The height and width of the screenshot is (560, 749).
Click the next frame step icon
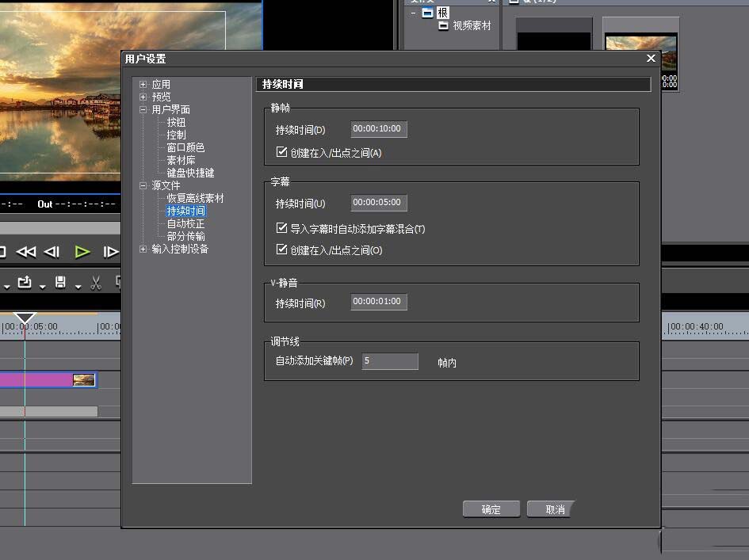tap(110, 251)
